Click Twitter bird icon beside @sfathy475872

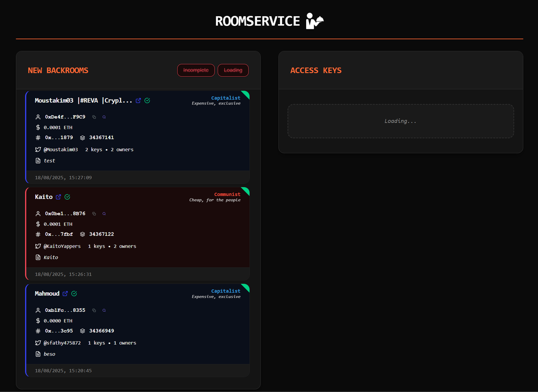click(38, 343)
